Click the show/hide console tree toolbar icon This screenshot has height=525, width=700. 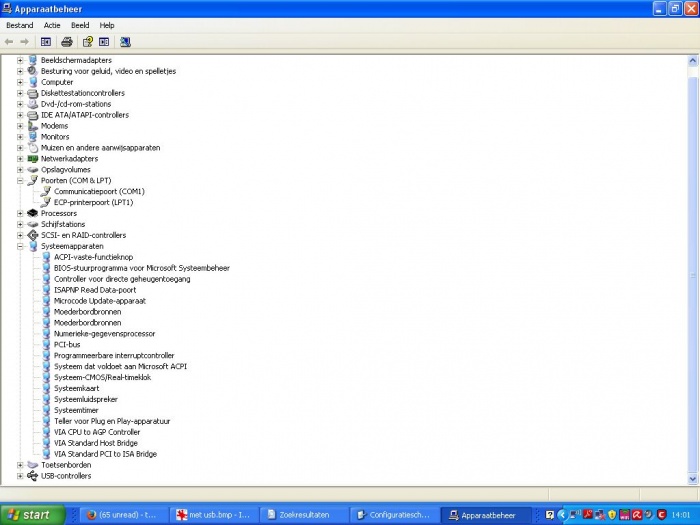(x=46, y=42)
